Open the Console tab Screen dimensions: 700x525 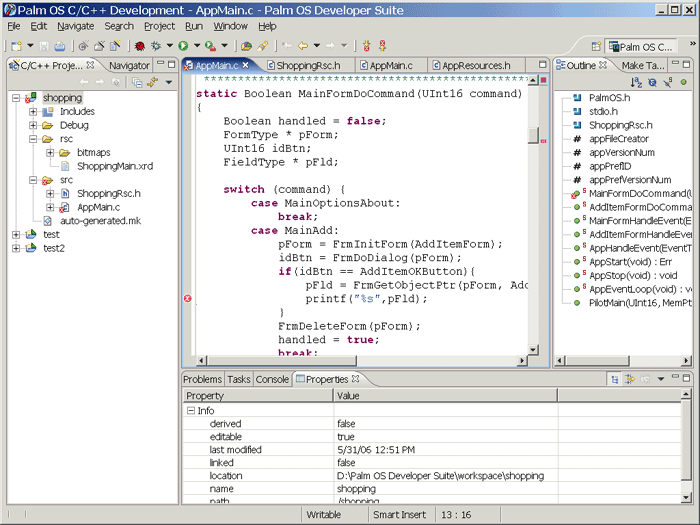pyautogui.click(x=272, y=379)
